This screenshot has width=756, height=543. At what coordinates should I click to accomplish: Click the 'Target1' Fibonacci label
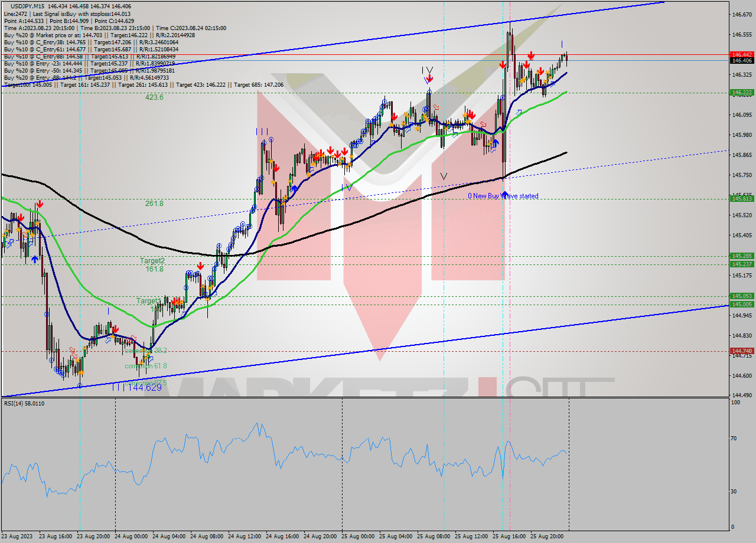coord(147,300)
